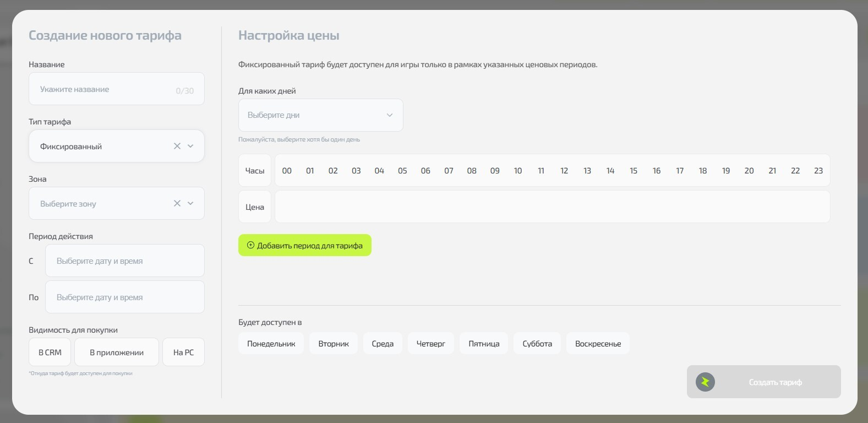Open the end date field labeled По
This screenshot has width=868, height=423.
[124, 297]
